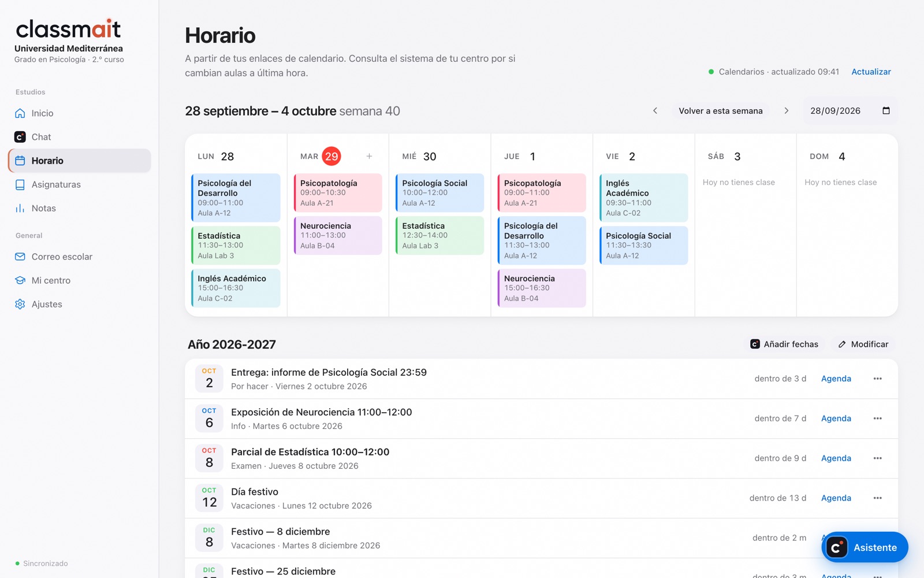Open Inicio from the sidebar

(80, 113)
